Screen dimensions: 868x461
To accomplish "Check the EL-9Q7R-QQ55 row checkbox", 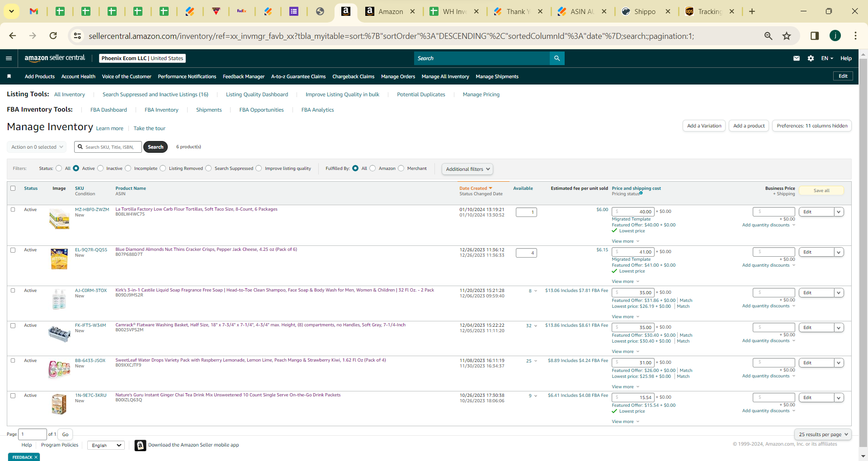I will (13, 250).
